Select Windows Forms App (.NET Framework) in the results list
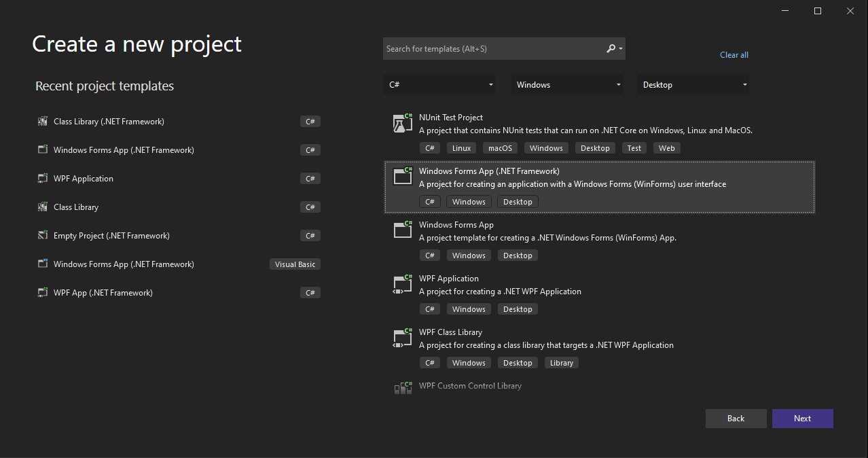The width and height of the screenshot is (868, 458). pyautogui.click(x=600, y=187)
